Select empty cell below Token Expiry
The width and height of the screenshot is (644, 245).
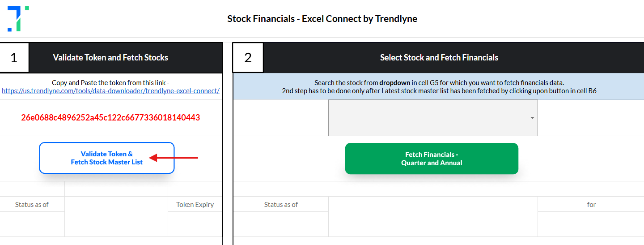pos(195,224)
